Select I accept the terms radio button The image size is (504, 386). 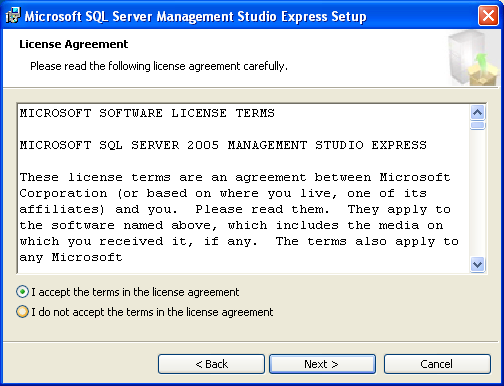(x=22, y=292)
